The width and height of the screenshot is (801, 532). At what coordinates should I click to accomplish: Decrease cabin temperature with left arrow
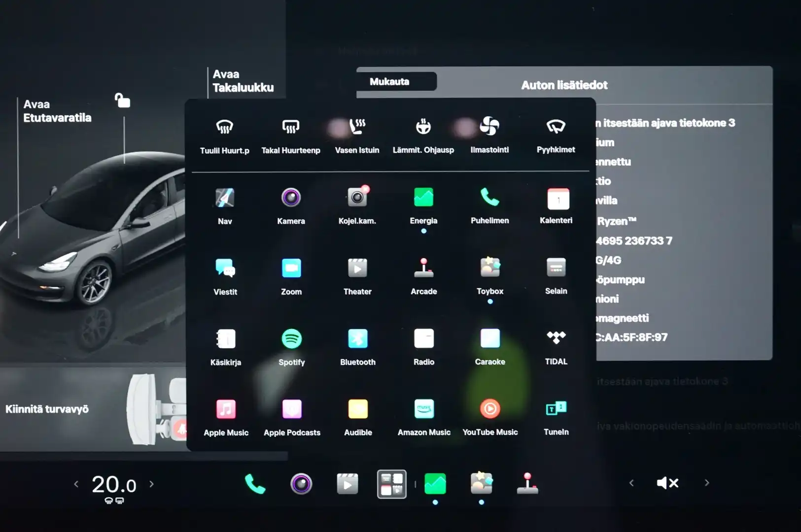pyautogui.click(x=76, y=484)
